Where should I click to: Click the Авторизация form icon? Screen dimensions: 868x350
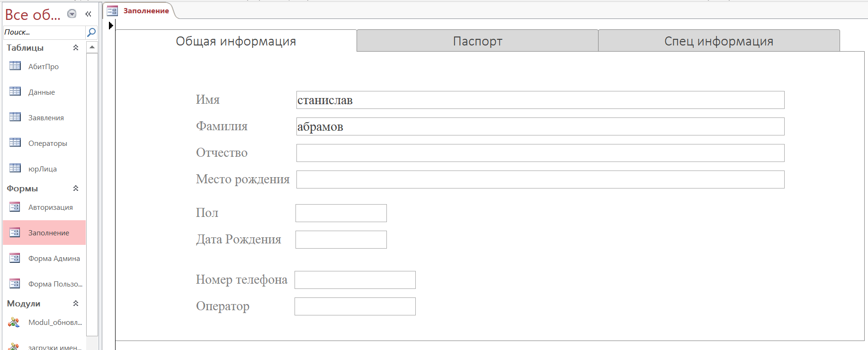(x=15, y=207)
